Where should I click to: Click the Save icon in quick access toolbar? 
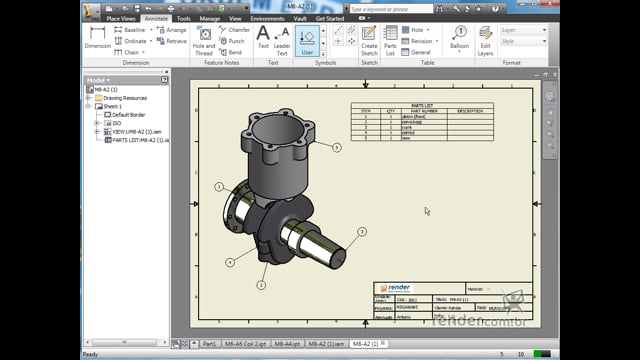(137, 8)
